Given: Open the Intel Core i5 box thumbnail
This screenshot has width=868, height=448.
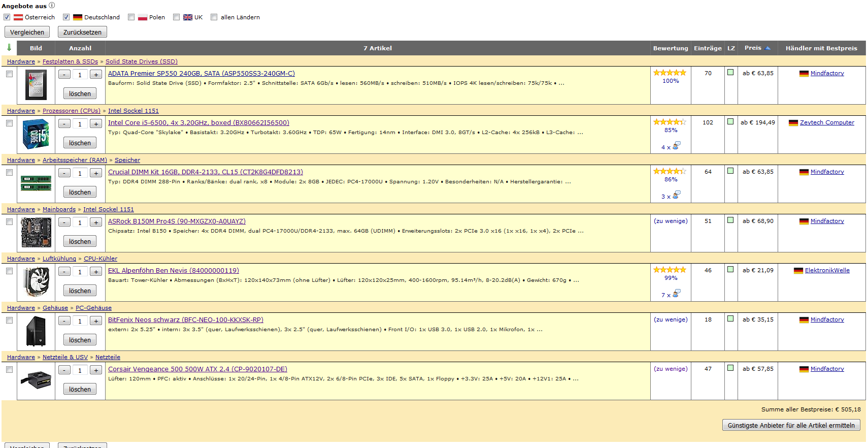Looking at the screenshot, I should pyautogui.click(x=36, y=134).
